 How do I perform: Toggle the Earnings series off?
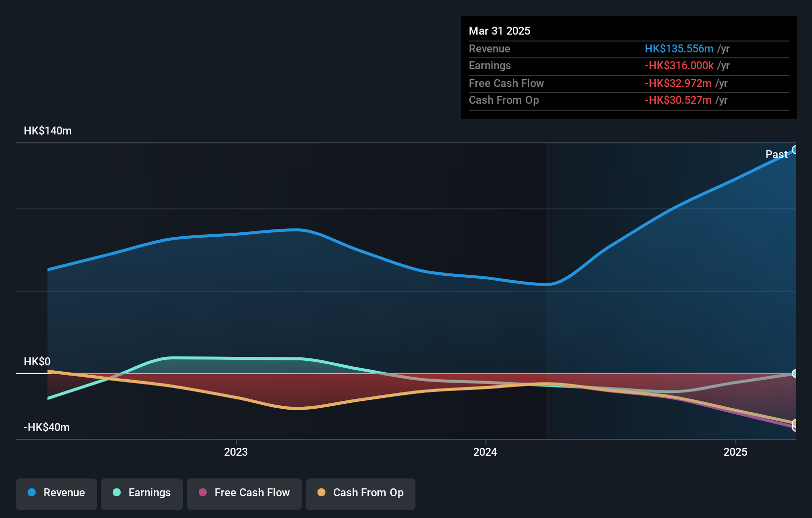[x=142, y=493]
